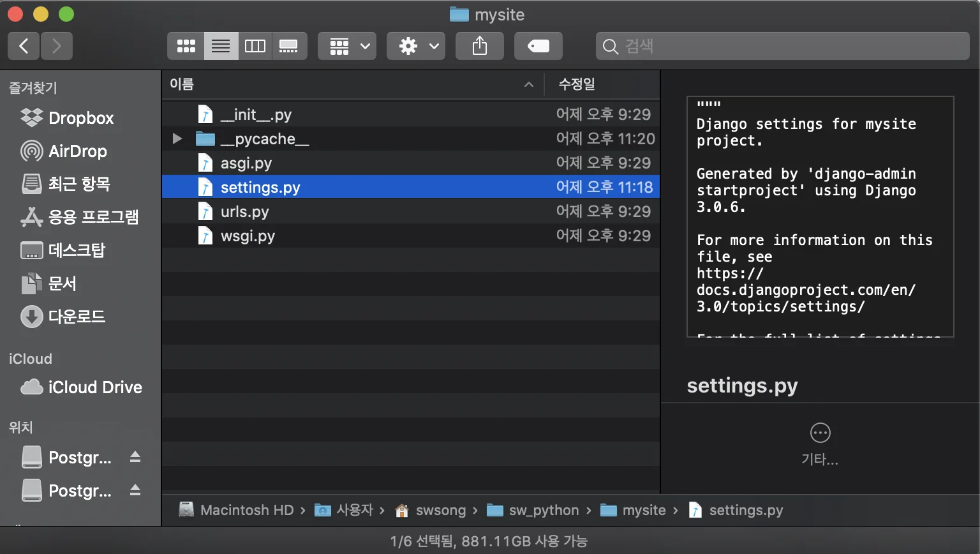Screen dimensions: 980x554
Task: Switch to gallery view mode
Action: coord(289,46)
